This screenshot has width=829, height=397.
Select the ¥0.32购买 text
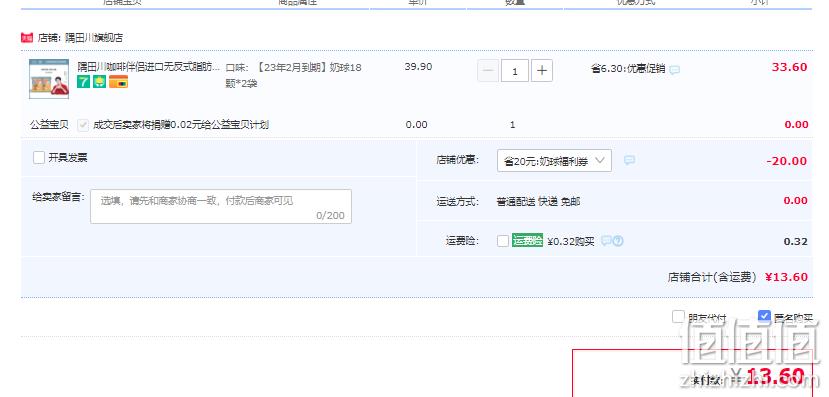tap(570, 242)
